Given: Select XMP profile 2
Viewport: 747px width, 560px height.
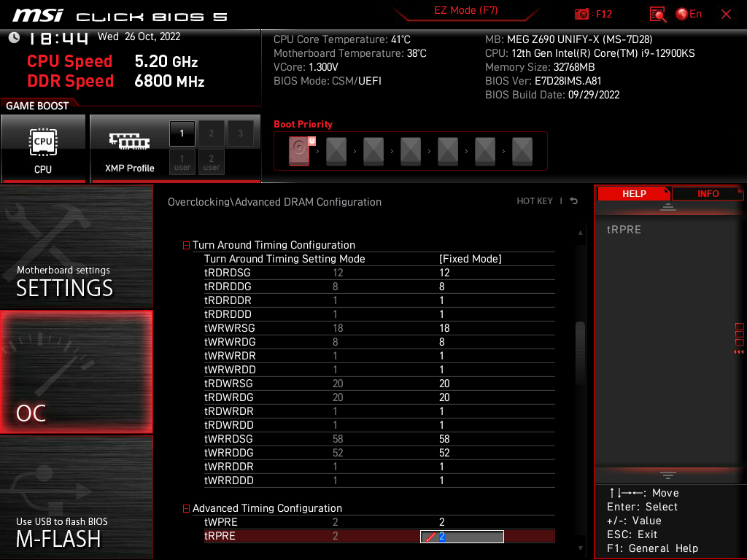Looking at the screenshot, I should coord(212,133).
